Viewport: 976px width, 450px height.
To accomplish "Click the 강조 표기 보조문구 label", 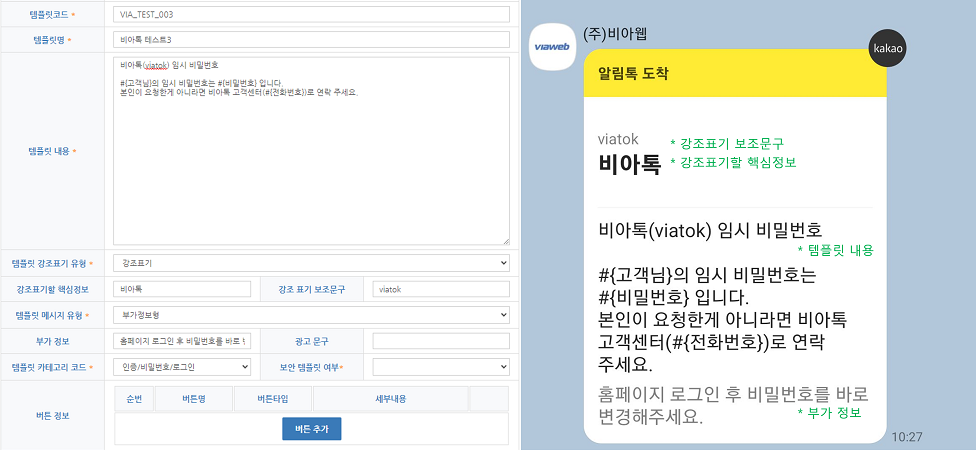I will point(312,289).
